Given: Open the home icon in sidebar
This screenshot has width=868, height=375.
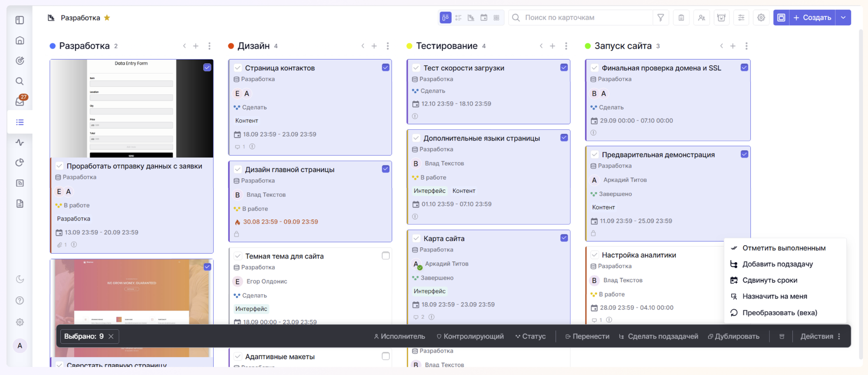Looking at the screenshot, I should tap(20, 40).
